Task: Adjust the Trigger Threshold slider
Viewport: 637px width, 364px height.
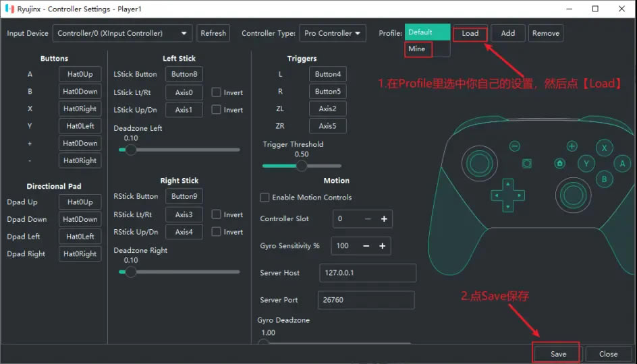Action: [x=302, y=166]
